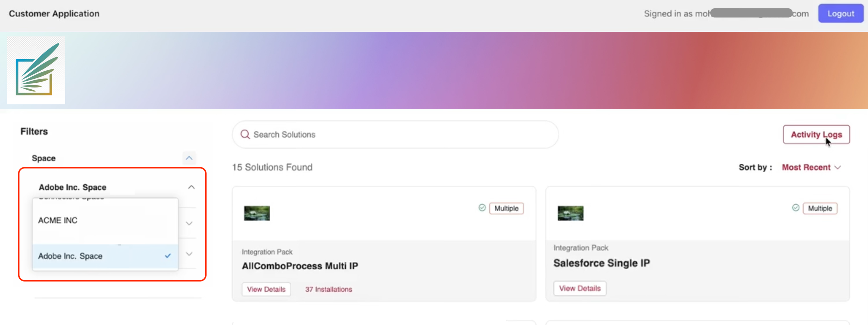Click the Multiple badge on AllComboProcess card
The width and height of the screenshot is (868, 325).
coord(506,208)
